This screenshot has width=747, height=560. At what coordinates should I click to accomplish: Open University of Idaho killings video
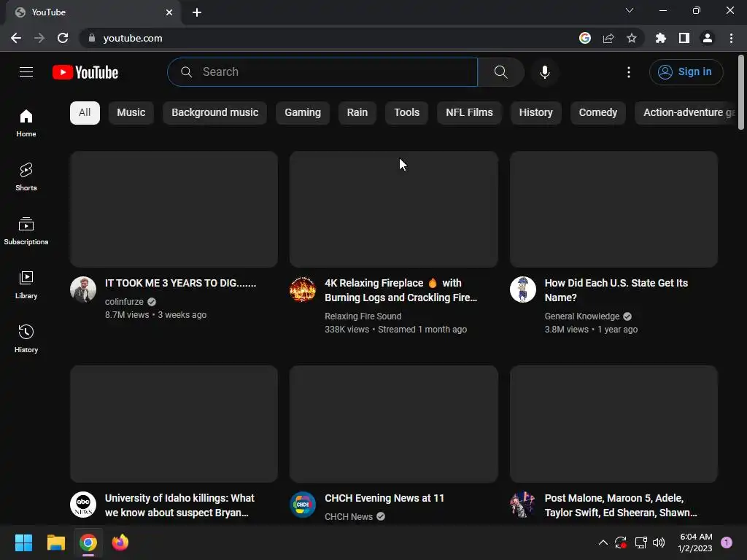[179, 505]
